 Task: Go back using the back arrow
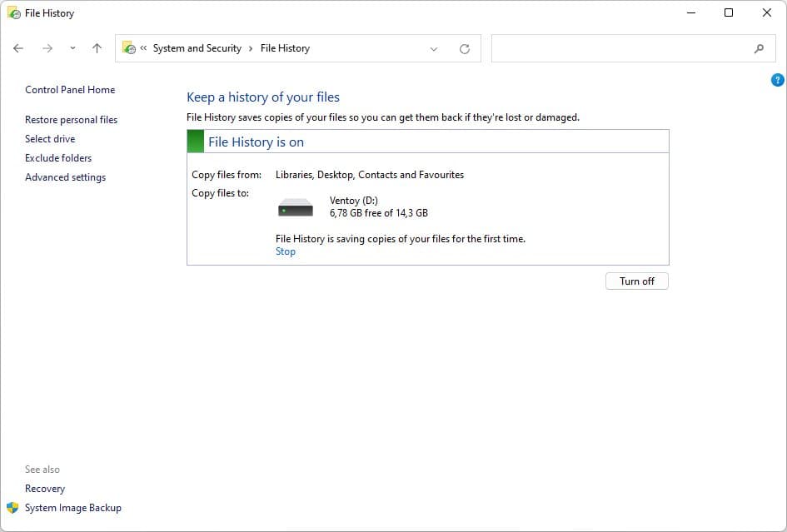[18, 48]
